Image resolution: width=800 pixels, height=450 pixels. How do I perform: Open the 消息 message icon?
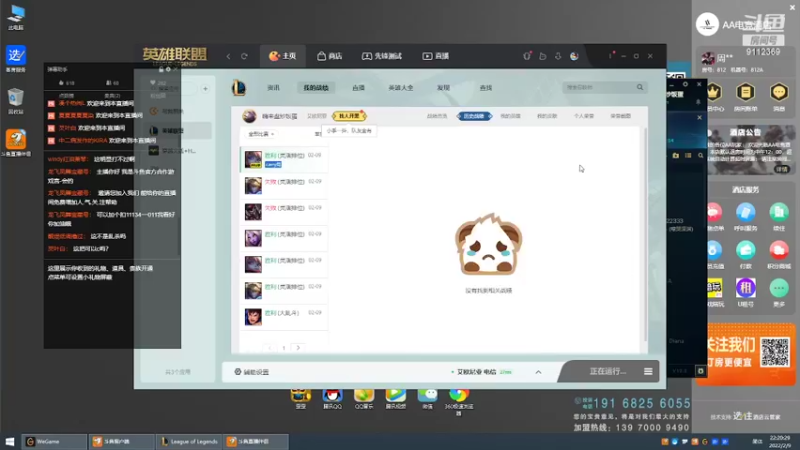(x=779, y=96)
